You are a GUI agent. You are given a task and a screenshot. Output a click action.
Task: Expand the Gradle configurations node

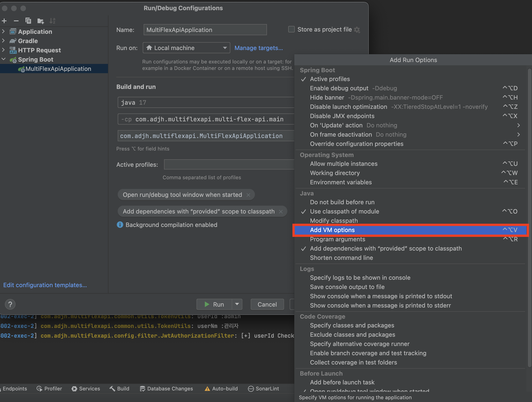(3, 41)
